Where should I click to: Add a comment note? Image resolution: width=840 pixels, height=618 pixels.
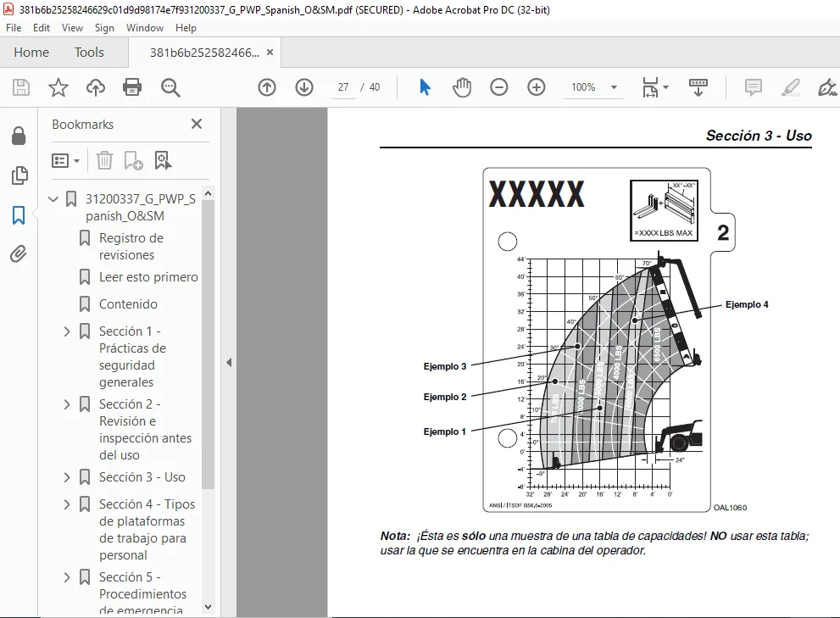pos(754,86)
